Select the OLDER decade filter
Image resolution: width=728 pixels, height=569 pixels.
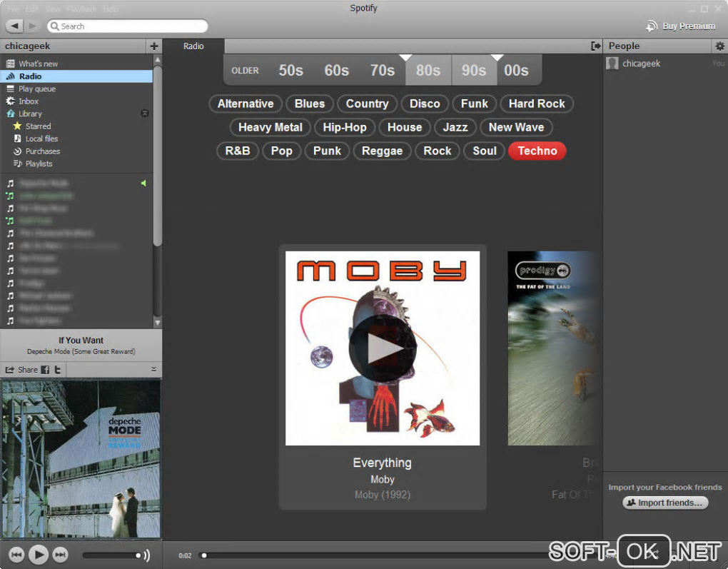coord(245,71)
